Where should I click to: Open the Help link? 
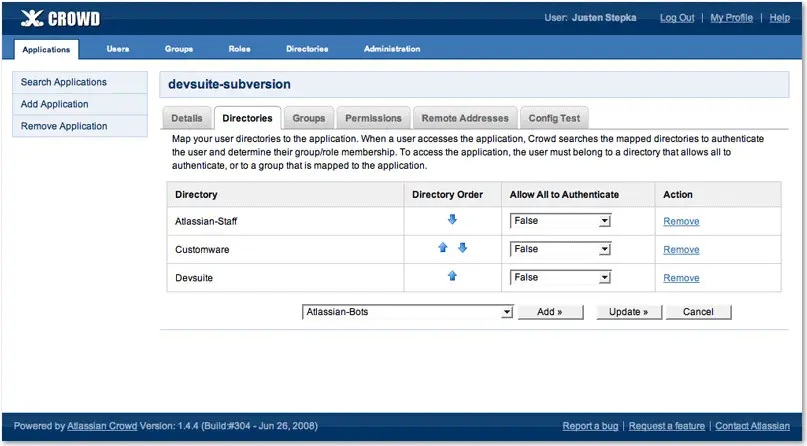point(780,17)
